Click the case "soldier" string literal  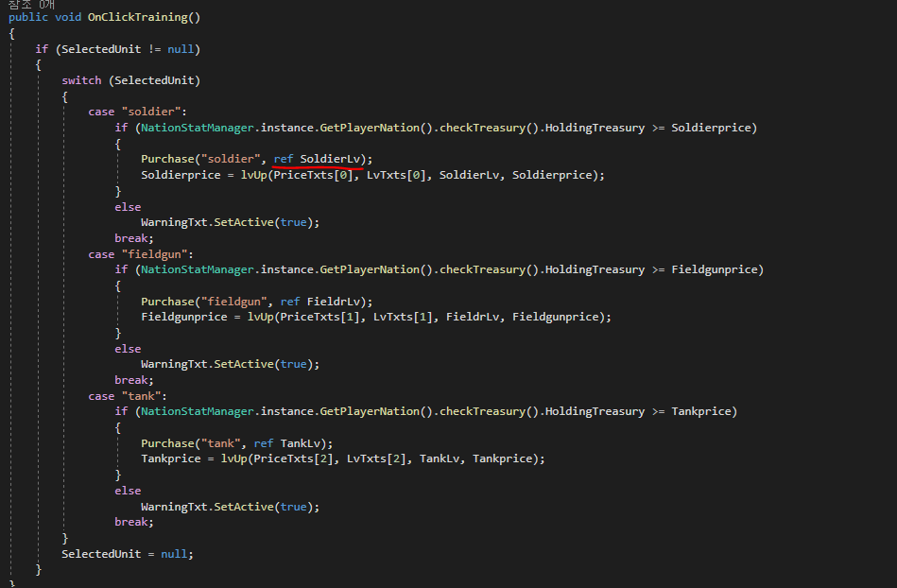click(x=151, y=112)
